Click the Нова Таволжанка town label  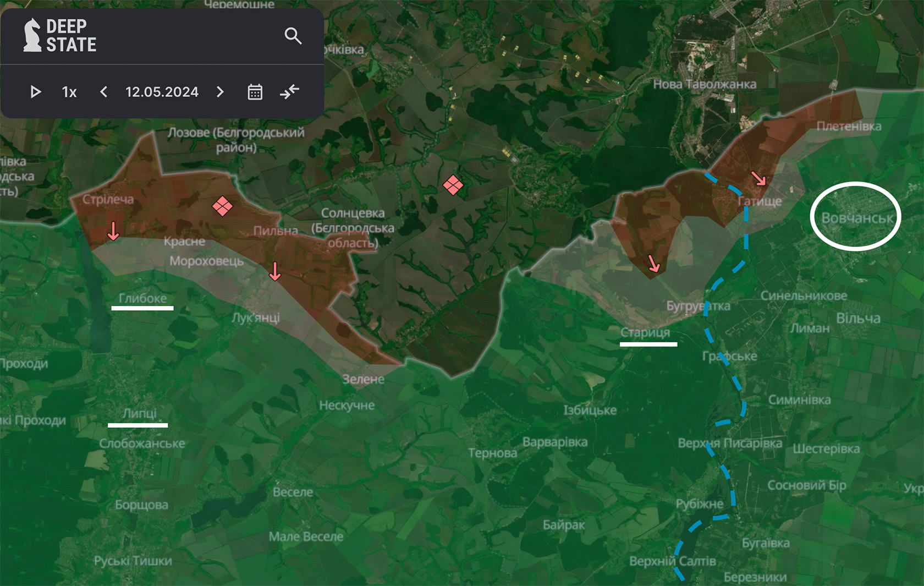(x=704, y=84)
